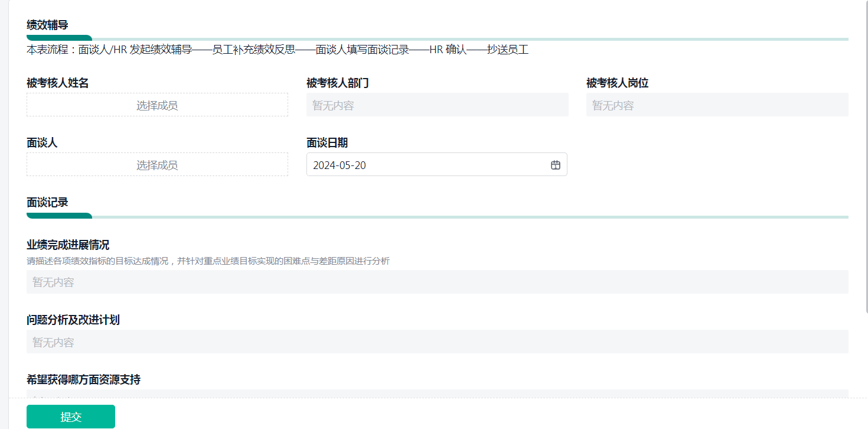Open the calendar icon in 面谈日期 field
868x429 pixels.
point(555,165)
